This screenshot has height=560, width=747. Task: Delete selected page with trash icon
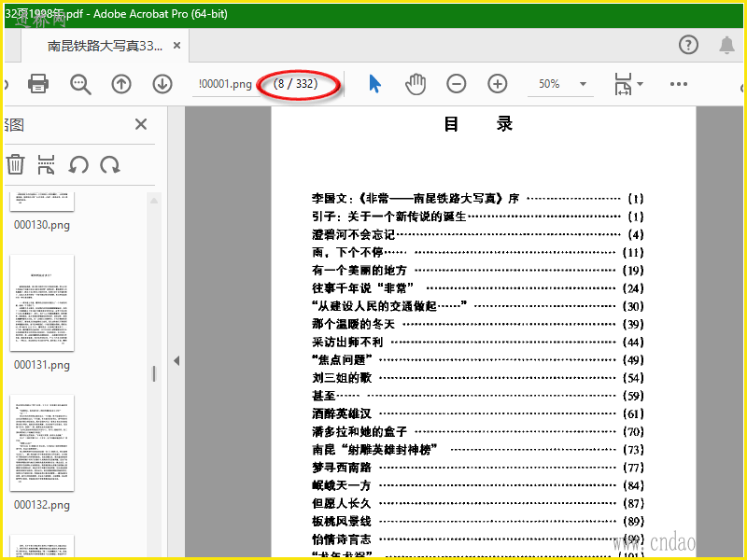[x=15, y=164]
